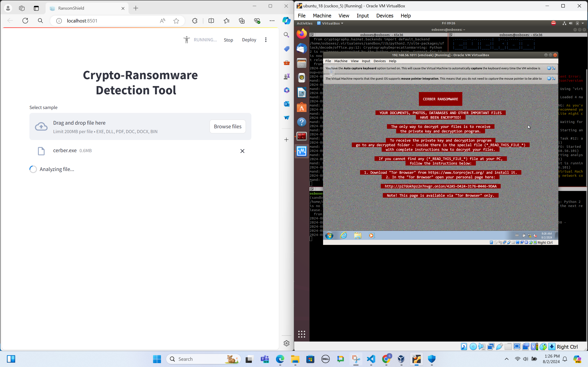The width and height of the screenshot is (588, 367).
Task: Open Windows Security shield in taskbar
Action: (432, 359)
